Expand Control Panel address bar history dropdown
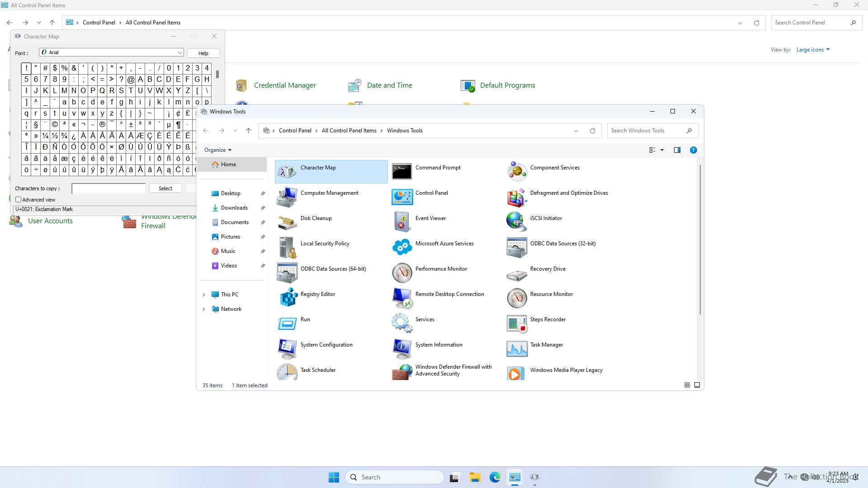This screenshot has height=488, width=868. 740,23
